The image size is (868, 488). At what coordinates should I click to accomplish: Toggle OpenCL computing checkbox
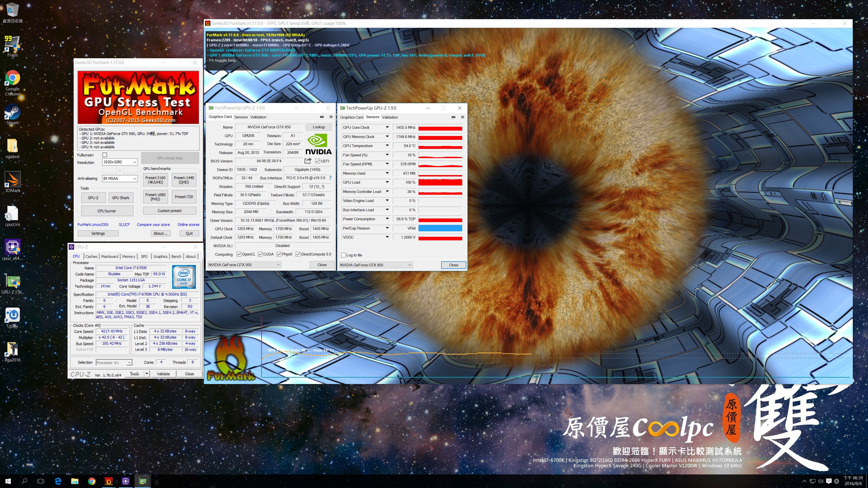pyautogui.click(x=239, y=254)
